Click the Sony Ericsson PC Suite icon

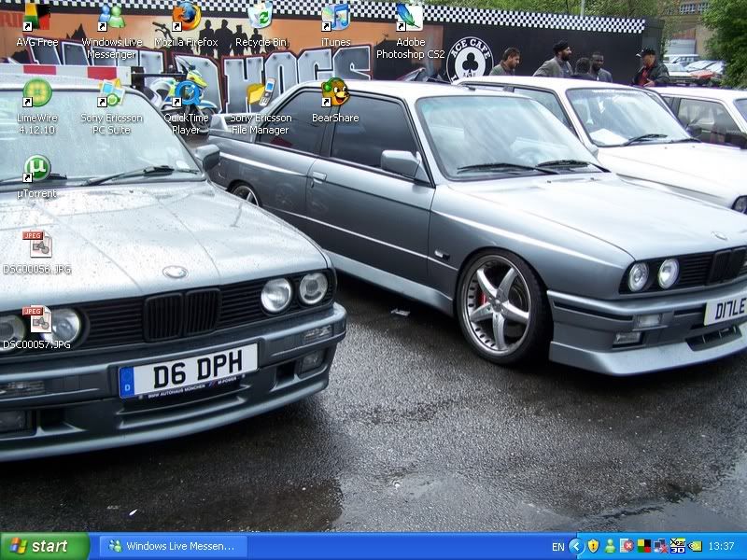(x=112, y=93)
